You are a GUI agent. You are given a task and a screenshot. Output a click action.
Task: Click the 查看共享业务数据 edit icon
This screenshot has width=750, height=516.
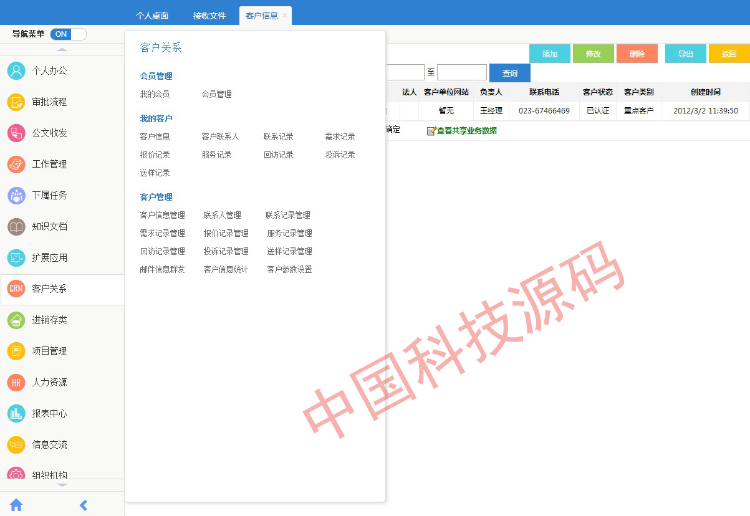[431, 131]
